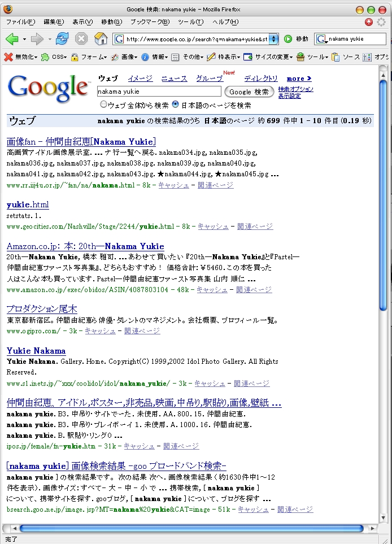This screenshot has width=392, height=544.
Task: Click the green Back arrow button
Action: (x=12, y=39)
